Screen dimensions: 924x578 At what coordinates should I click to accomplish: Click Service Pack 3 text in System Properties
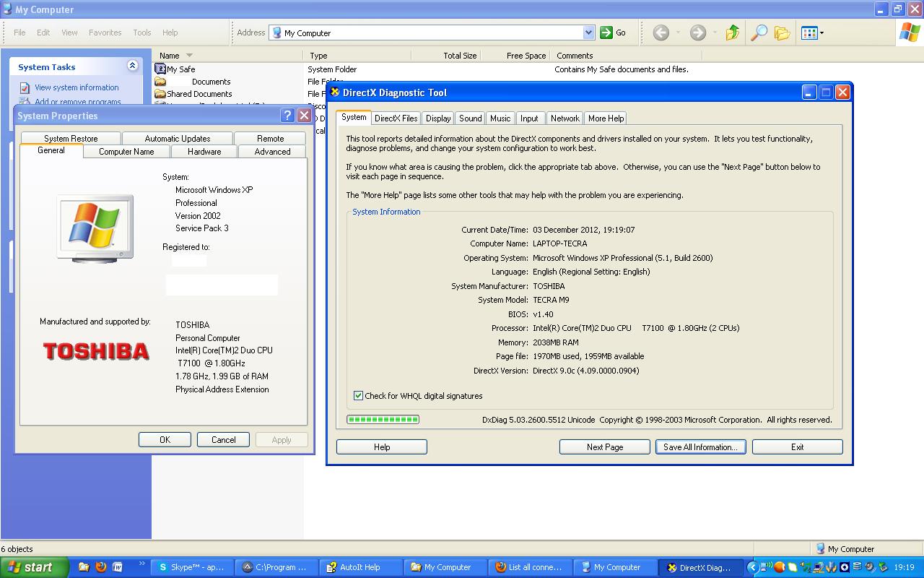(x=202, y=228)
